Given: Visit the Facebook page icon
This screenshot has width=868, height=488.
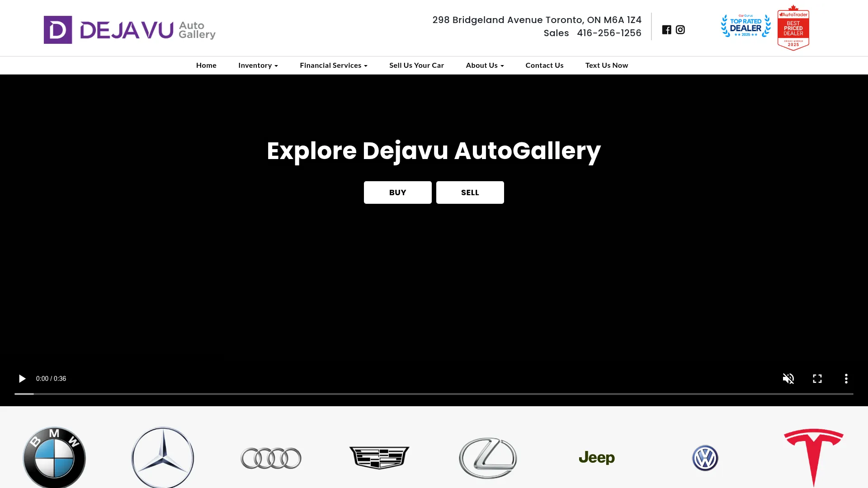Looking at the screenshot, I should 666,30.
